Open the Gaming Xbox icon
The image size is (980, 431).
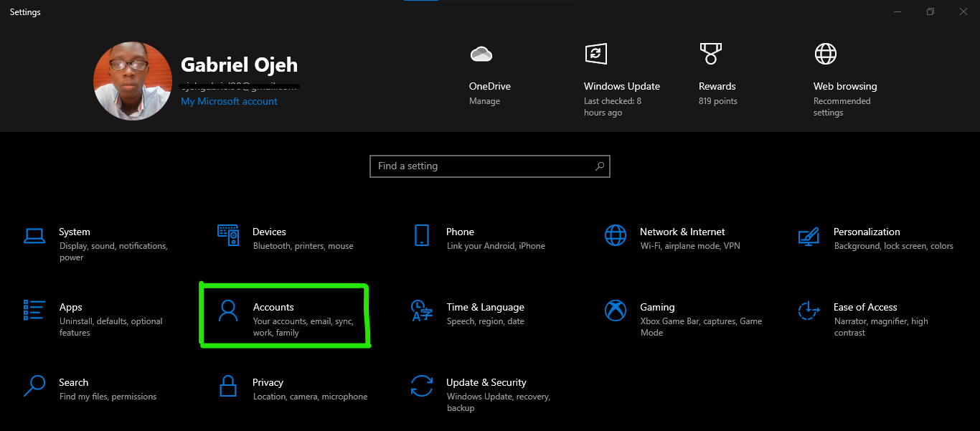pos(616,311)
